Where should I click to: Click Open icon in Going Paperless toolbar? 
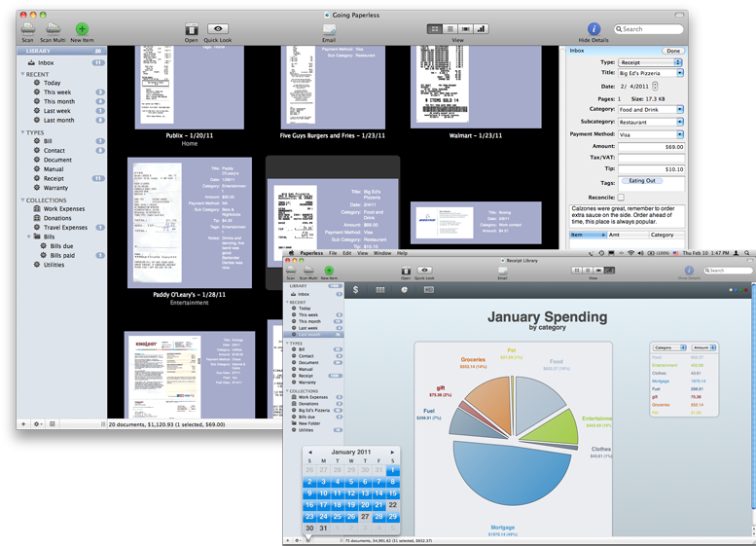192,29
